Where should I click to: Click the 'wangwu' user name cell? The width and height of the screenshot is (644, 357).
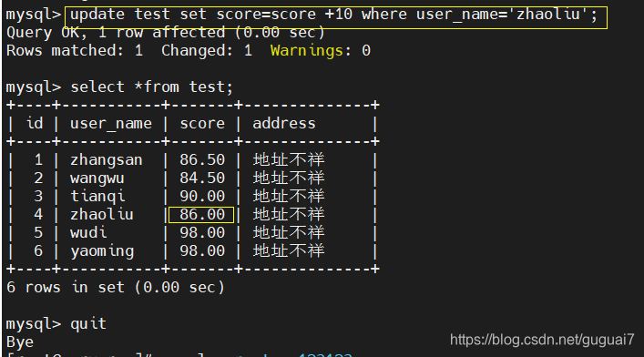click(x=97, y=178)
